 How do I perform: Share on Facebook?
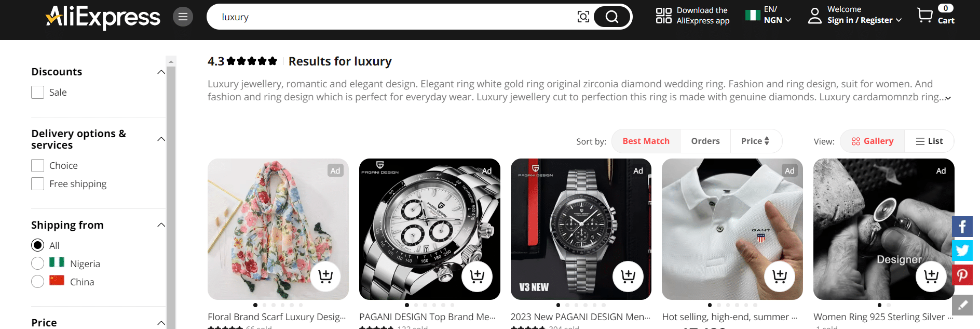click(x=962, y=227)
